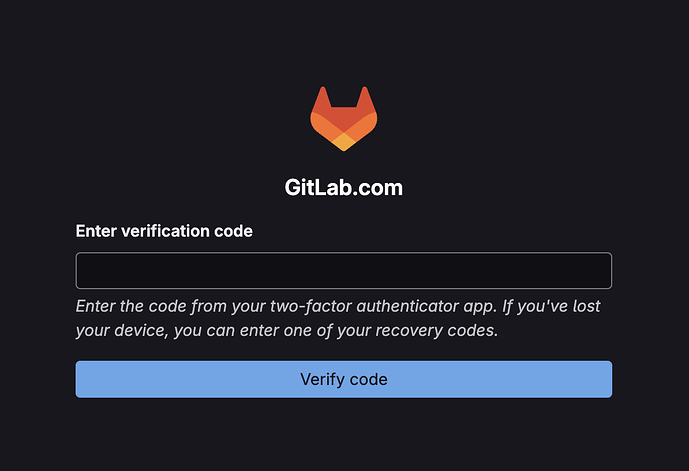The width and height of the screenshot is (689, 471).
Task: Focus the verification code input field
Action: (344, 270)
